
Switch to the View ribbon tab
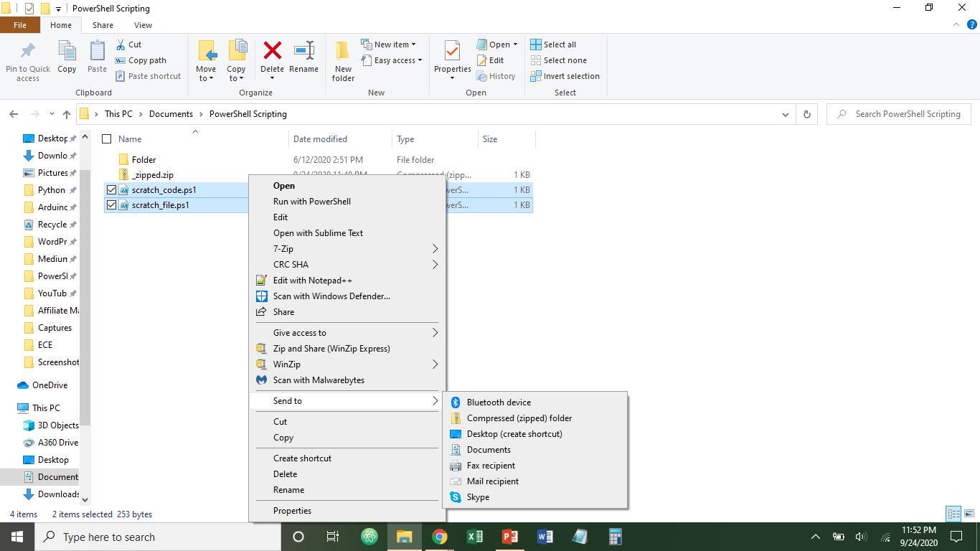coord(143,24)
